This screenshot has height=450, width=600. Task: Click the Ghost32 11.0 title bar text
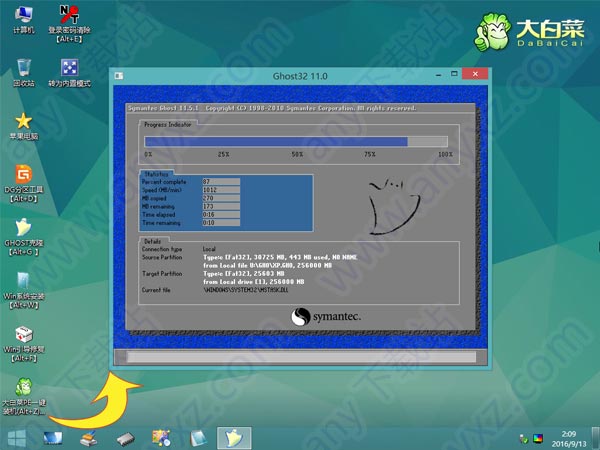tap(300, 76)
